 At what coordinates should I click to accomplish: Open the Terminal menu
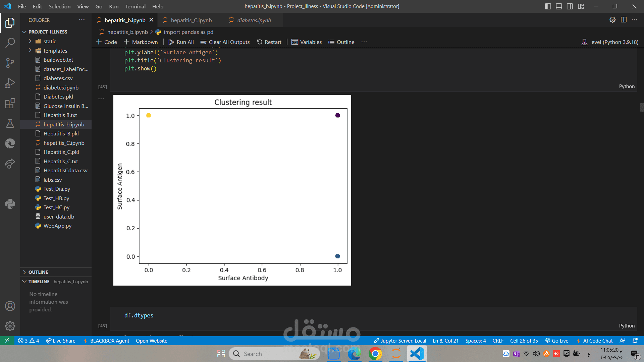click(135, 6)
